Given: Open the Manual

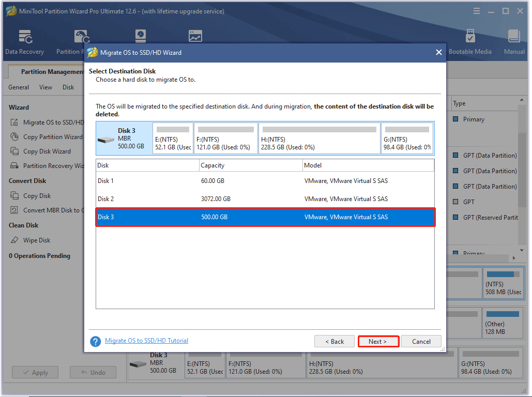Looking at the screenshot, I should 514,42.
